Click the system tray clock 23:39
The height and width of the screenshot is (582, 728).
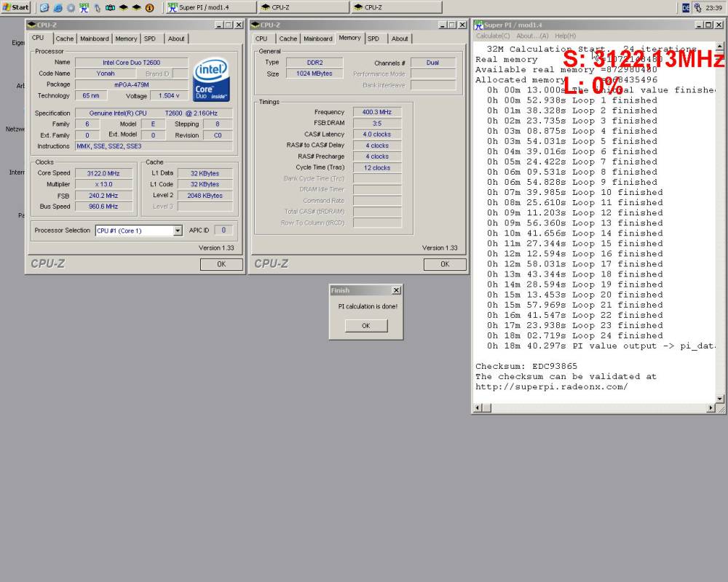pyautogui.click(x=714, y=7)
